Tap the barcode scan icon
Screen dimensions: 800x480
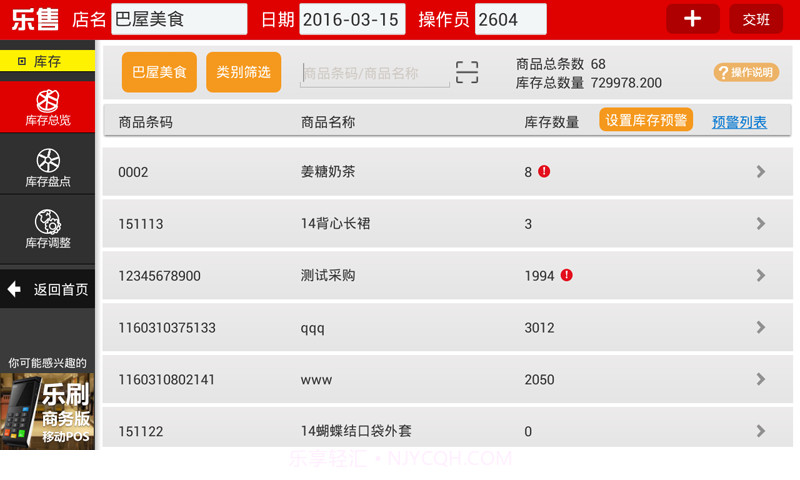coord(467,72)
